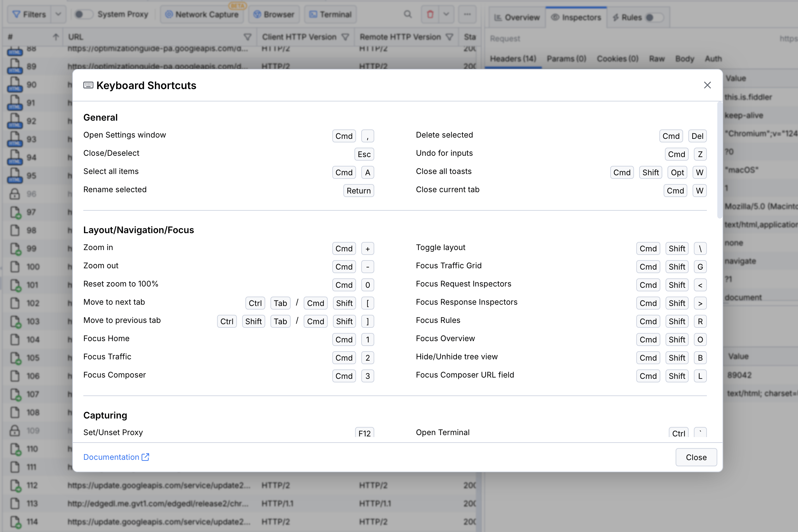The image size is (798, 532).
Task: Click the search magnifier icon
Action: 407,14
